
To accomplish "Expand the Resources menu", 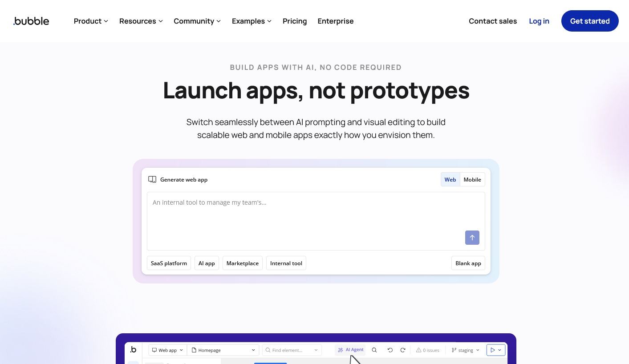I will pos(141,21).
